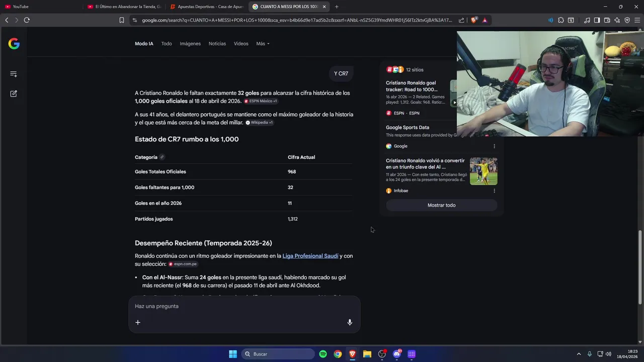This screenshot has width=644, height=362.
Task: Open Brave VPN shield icon
Action: (627, 20)
